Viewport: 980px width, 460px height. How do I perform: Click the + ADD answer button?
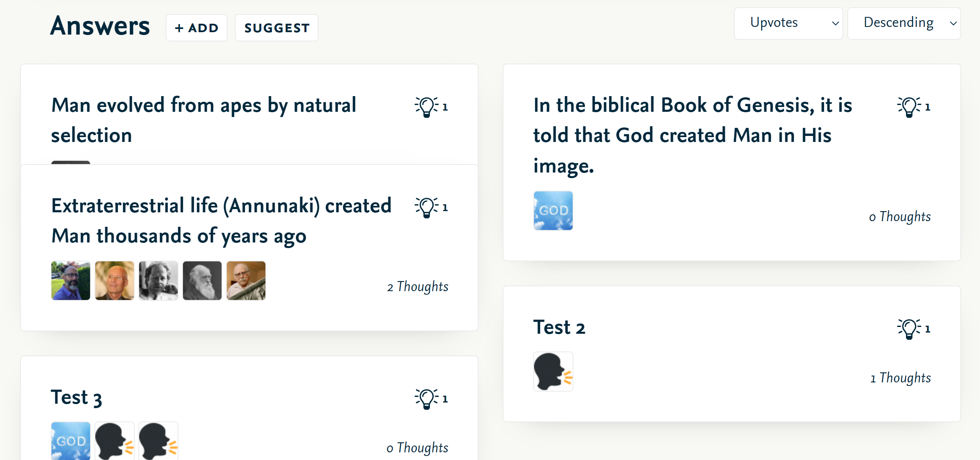click(197, 28)
